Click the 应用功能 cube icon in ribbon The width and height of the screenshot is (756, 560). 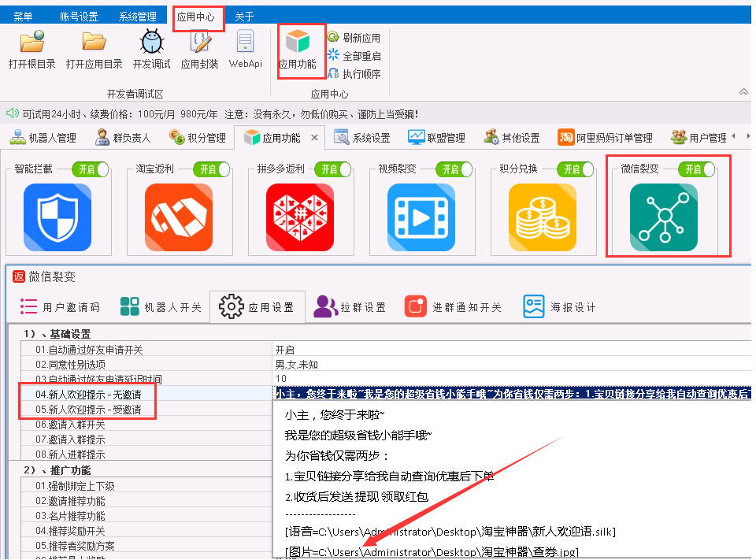coord(298,42)
